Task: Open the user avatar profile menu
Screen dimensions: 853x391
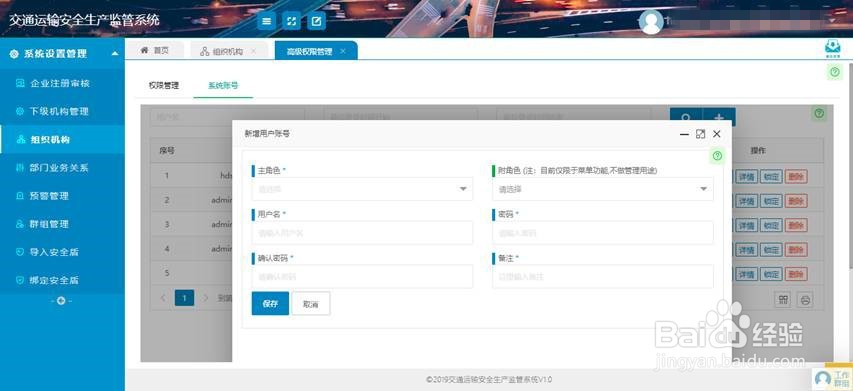Action: (651, 22)
